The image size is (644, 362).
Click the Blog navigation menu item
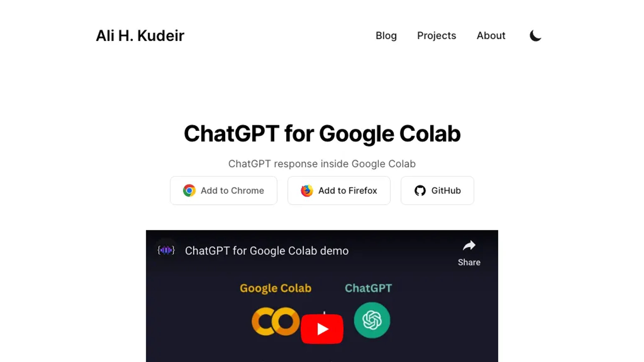(x=386, y=35)
